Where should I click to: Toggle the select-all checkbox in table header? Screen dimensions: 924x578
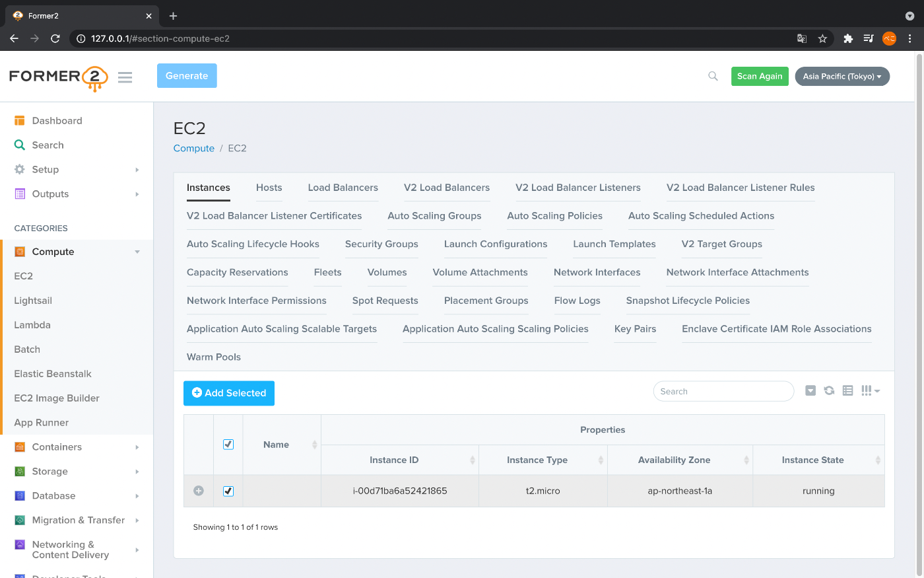click(228, 445)
